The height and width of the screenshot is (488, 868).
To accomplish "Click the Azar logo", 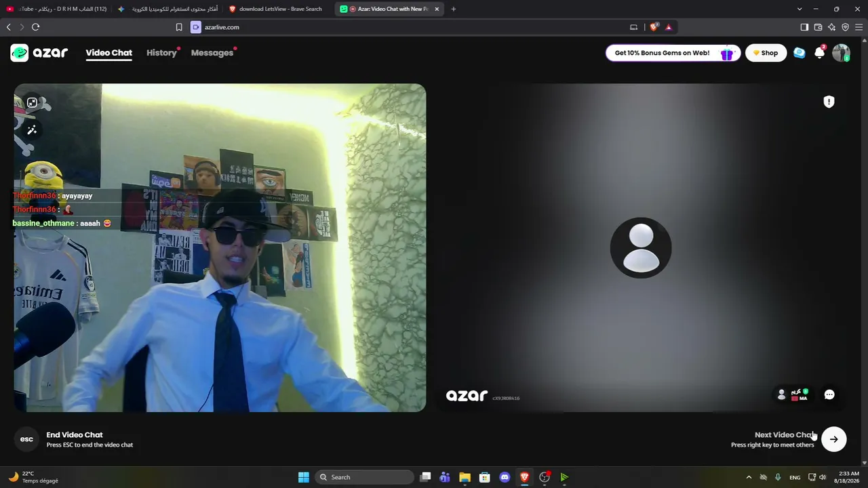I will [39, 53].
